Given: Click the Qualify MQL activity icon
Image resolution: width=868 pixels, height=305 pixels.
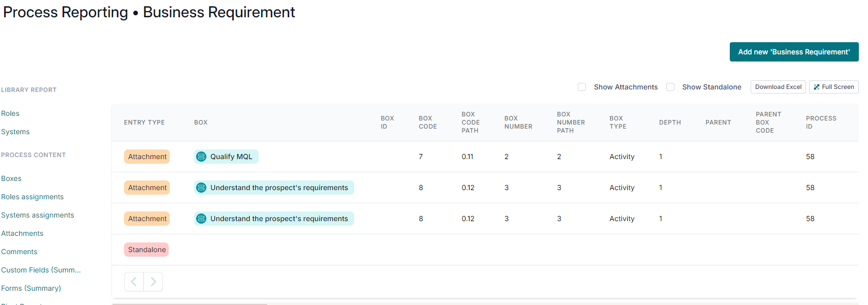Looking at the screenshot, I should [x=201, y=157].
